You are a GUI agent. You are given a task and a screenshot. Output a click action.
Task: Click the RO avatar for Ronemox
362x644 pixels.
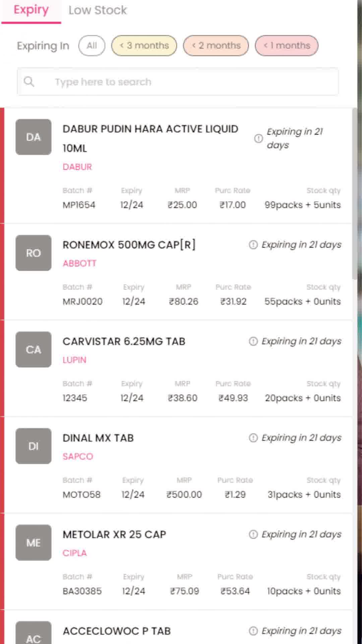[34, 253]
